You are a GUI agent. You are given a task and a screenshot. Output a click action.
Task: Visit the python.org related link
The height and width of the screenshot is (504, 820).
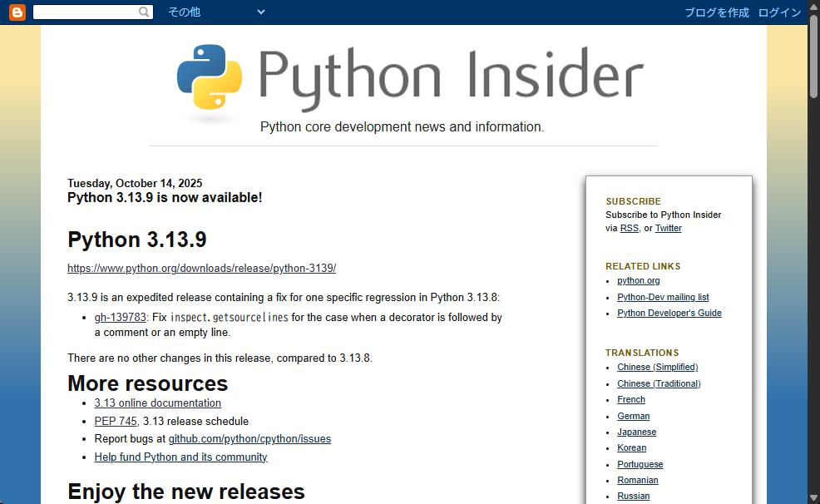[x=638, y=280]
